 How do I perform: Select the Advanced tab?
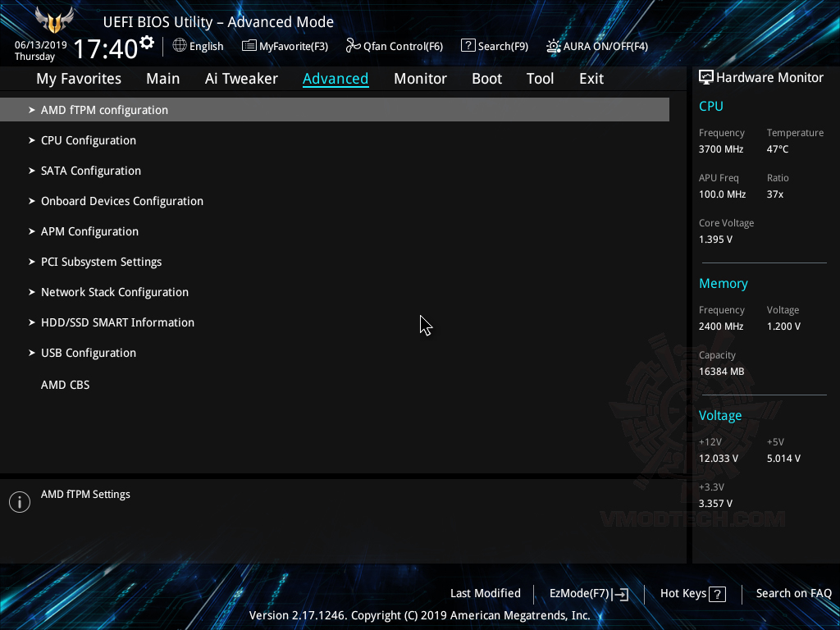(x=336, y=79)
